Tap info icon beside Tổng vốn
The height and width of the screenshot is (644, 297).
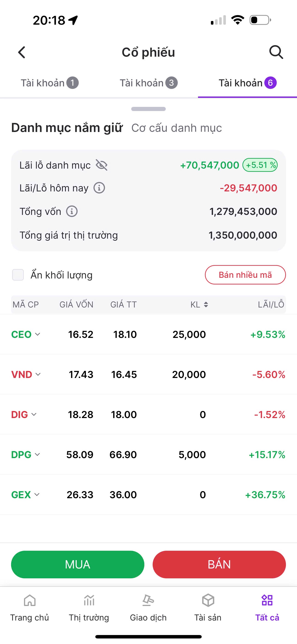tap(72, 211)
